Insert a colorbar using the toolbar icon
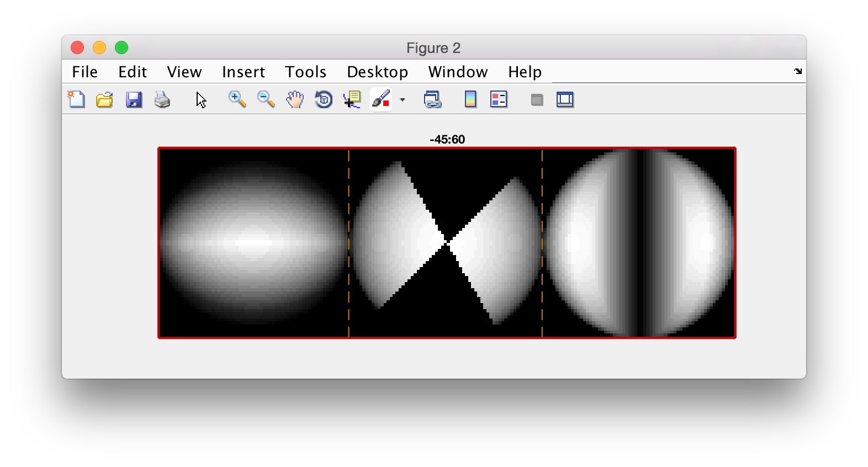868x467 pixels. click(x=470, y=100)
